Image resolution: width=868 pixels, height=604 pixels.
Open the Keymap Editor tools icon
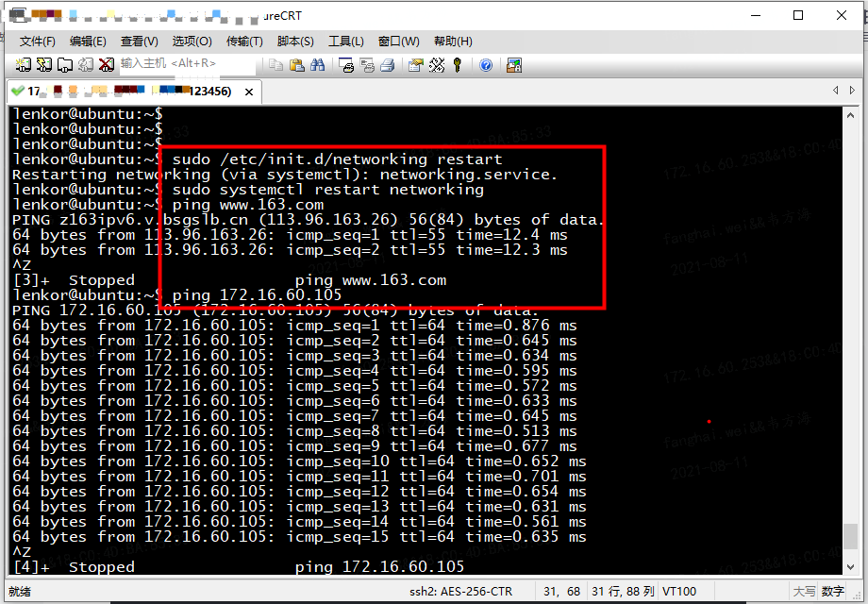437,65
